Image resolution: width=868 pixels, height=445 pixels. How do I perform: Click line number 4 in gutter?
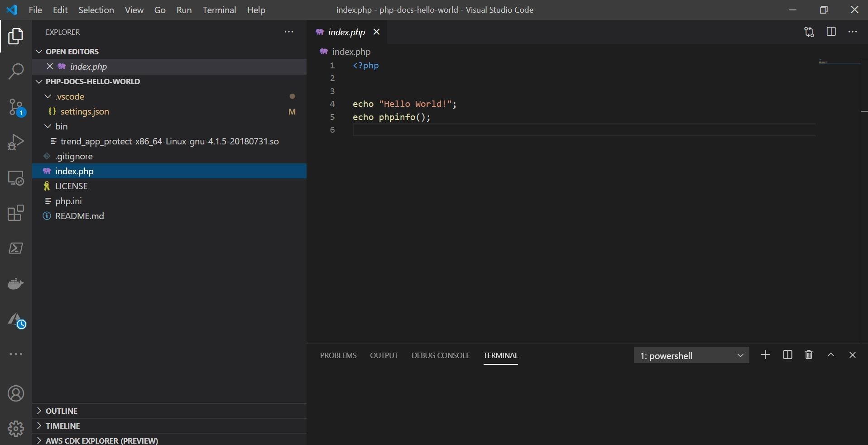[332, 104]
